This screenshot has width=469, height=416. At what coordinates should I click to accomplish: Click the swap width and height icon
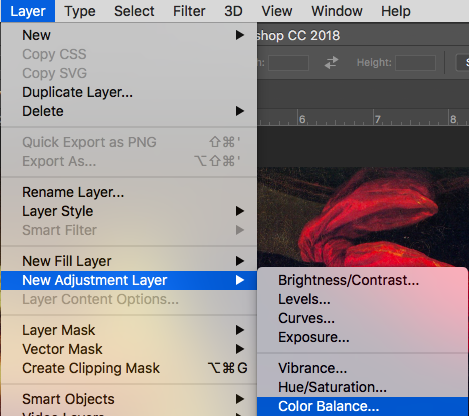331,62
